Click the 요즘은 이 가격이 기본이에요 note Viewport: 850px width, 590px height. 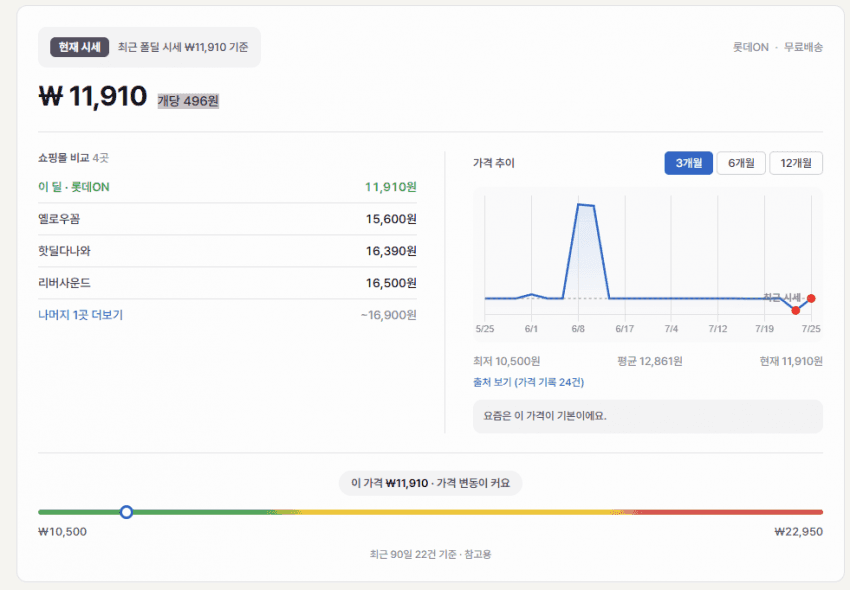[648, 416]
